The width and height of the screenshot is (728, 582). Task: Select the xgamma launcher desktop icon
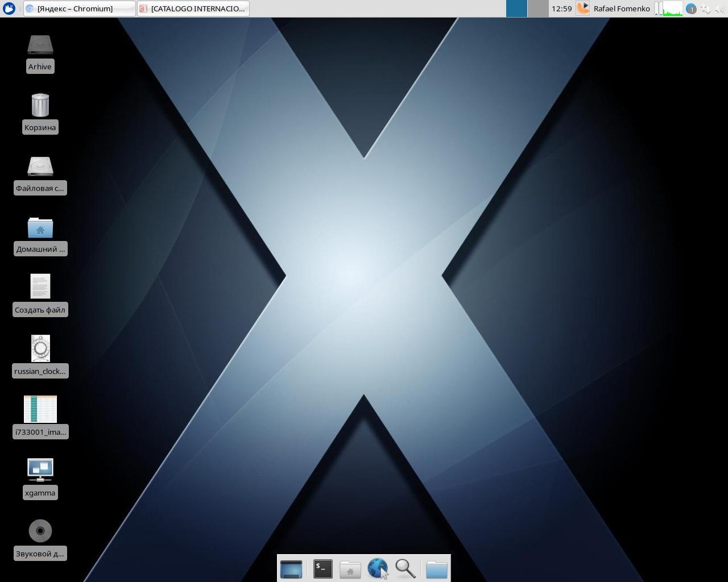[x=40, y=470]
